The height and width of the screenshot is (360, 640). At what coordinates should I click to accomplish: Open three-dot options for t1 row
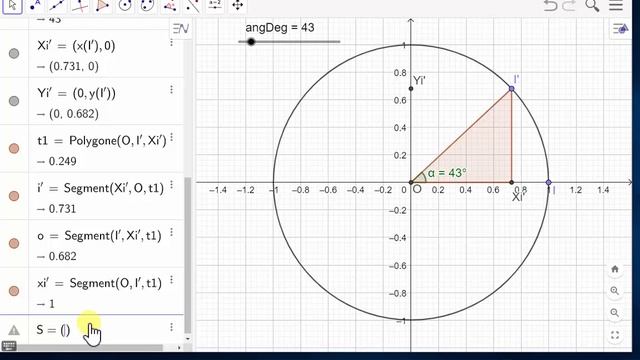(171, 138)
